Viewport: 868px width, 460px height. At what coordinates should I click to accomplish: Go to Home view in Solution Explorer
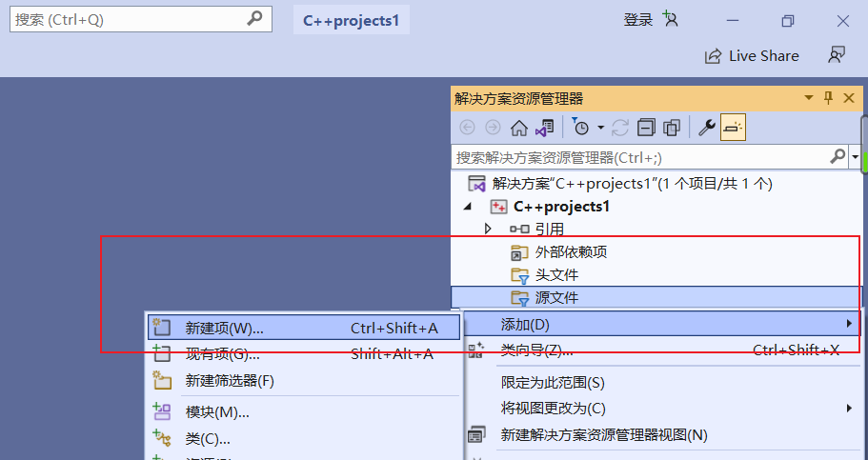point(519,128)
